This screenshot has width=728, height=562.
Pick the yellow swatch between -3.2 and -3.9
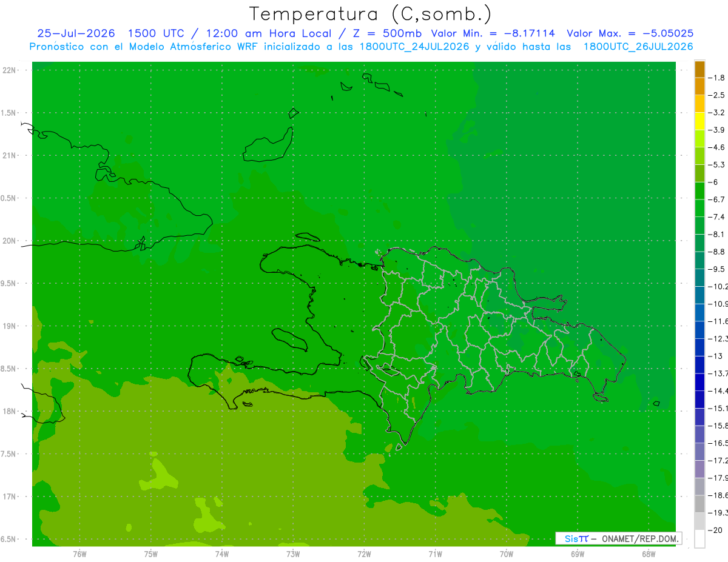699,121
